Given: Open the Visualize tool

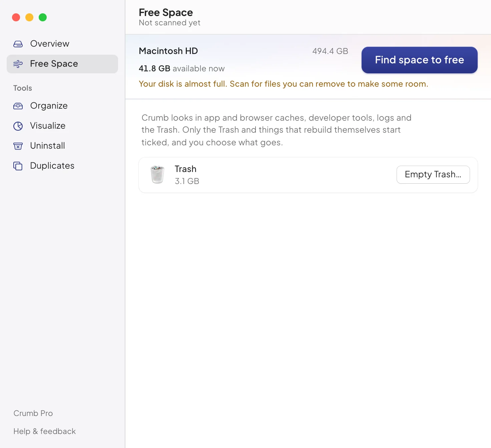Looking at the screenshot, I should [62, 126].
